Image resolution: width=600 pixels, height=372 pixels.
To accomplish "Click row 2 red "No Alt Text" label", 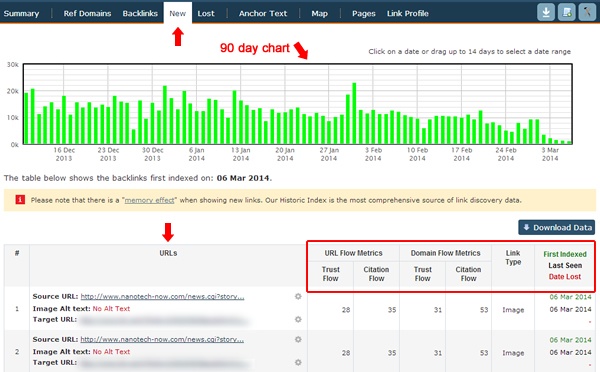I will tap(111, 351).
